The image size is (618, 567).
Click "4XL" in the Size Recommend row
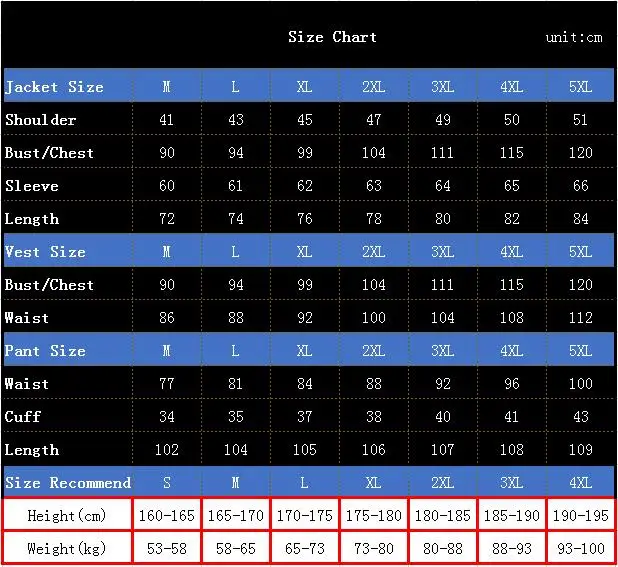point(580,483)
